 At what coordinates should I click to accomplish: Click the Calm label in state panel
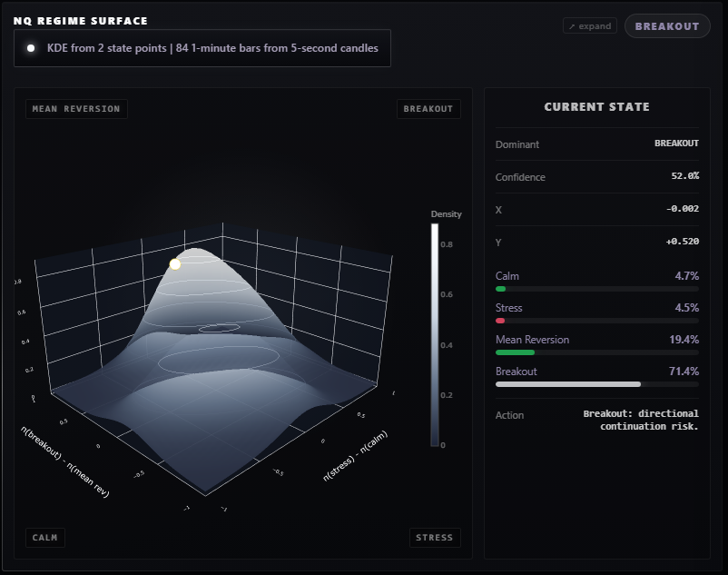[x=507, y=276]
